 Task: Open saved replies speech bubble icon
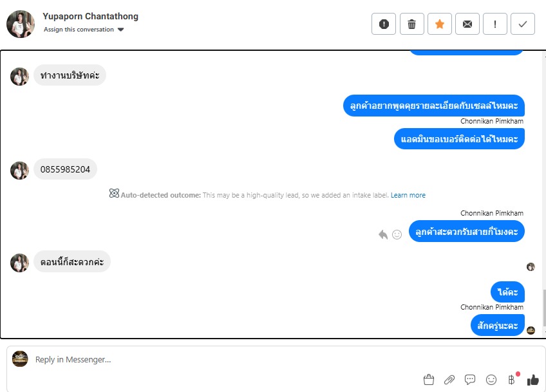pos(470,380)
